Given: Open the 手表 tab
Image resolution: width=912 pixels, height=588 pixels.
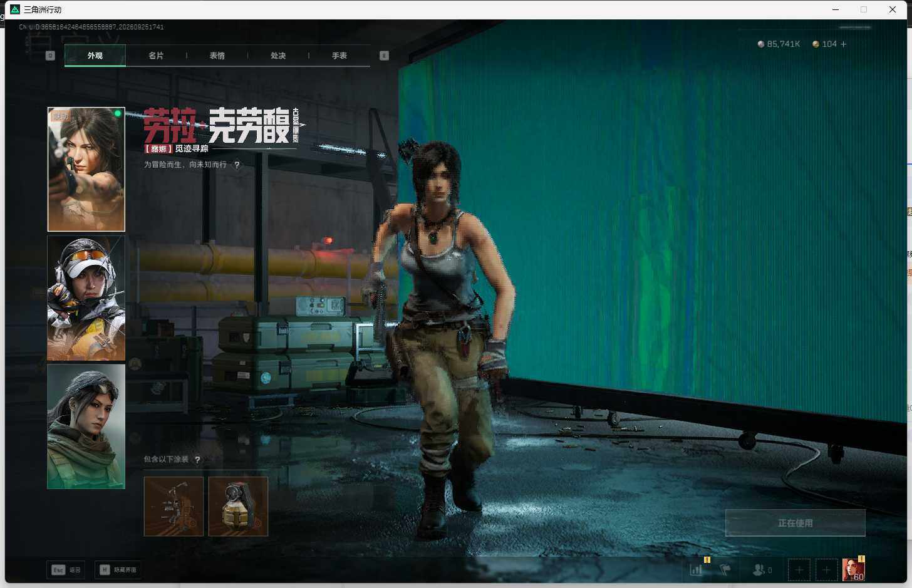Looking at the screenshot, I should tap(339, 56).
